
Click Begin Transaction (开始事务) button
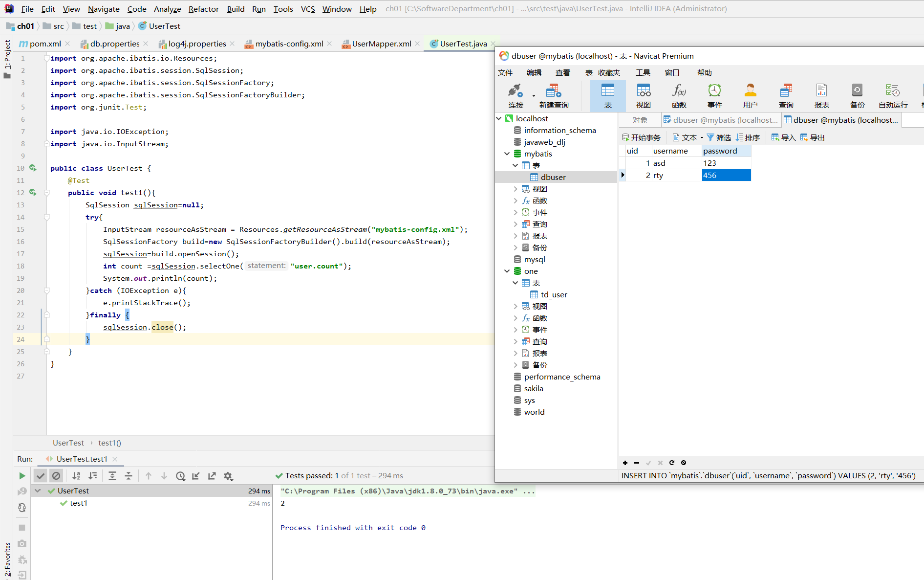641,137
